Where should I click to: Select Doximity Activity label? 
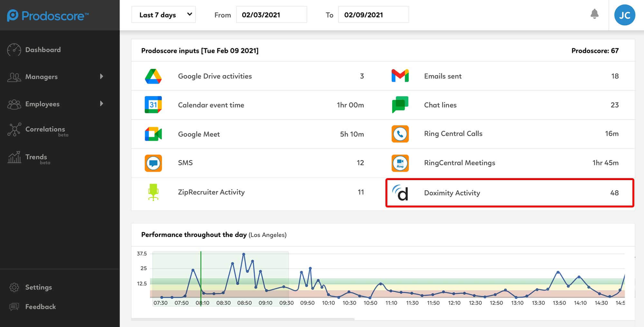[452, 193]
